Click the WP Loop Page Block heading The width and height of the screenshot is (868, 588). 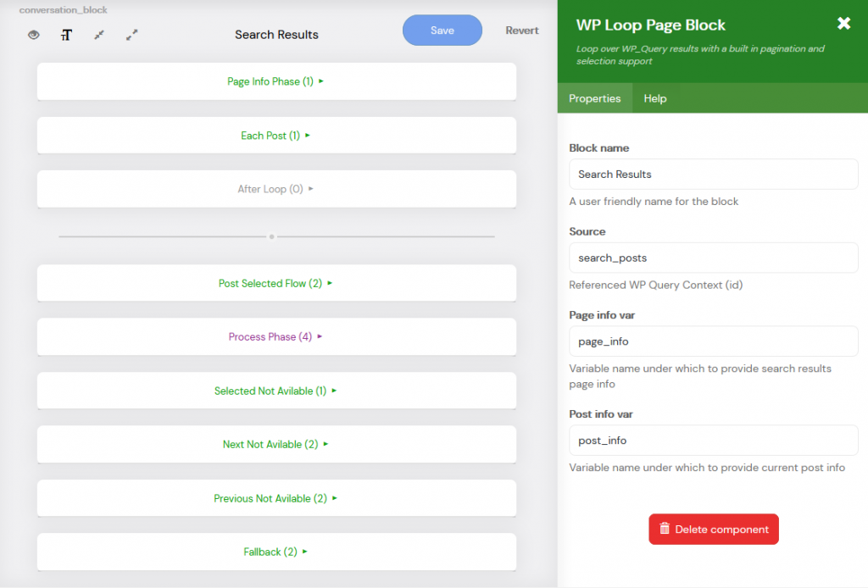click(650, 25)
